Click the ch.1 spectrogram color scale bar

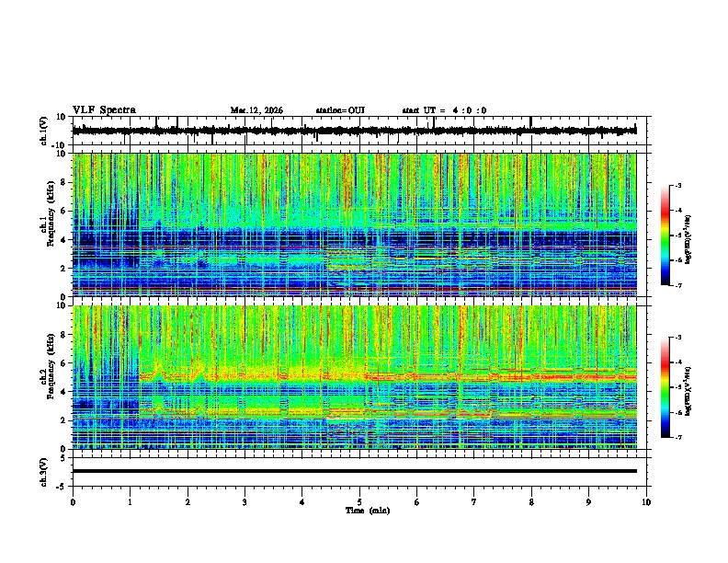pyautogui.click(x=665, y=236)
